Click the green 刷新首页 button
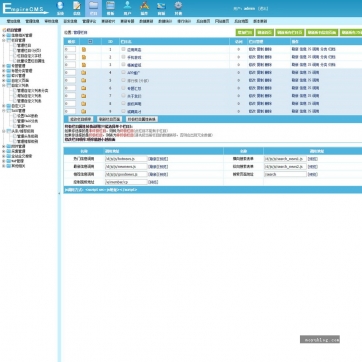 click(265, 32)
